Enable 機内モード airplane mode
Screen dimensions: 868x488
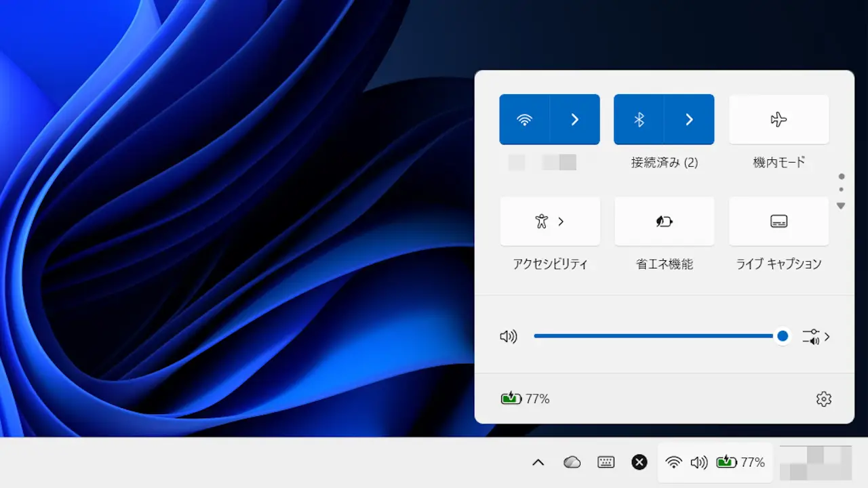[778, 119]
